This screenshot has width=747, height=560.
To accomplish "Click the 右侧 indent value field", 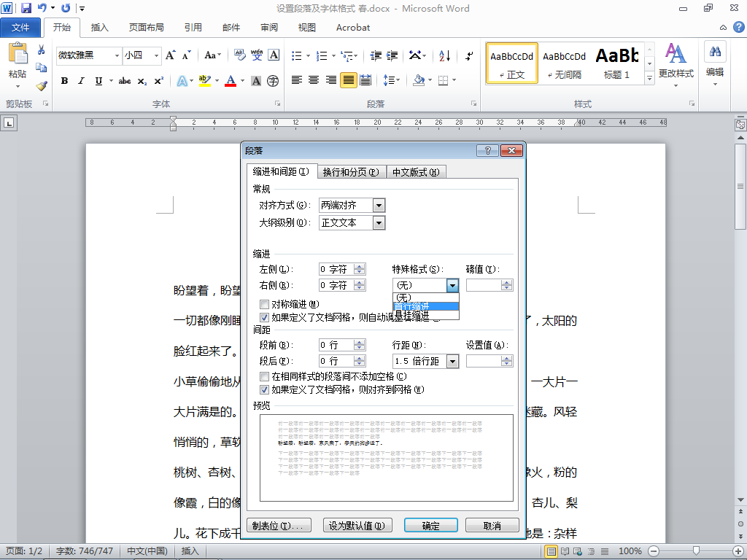I will tap(337, 285).
